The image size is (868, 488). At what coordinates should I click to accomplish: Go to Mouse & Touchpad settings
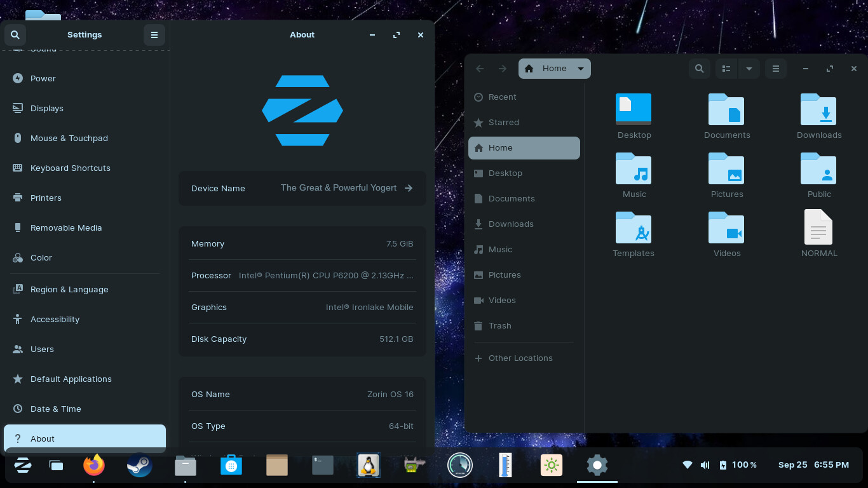pyautogui.click(x=85, y=139)
